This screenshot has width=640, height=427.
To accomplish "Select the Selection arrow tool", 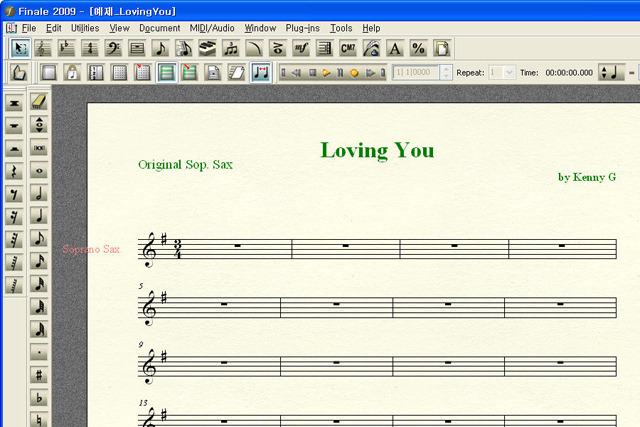I will click(20, 48).
